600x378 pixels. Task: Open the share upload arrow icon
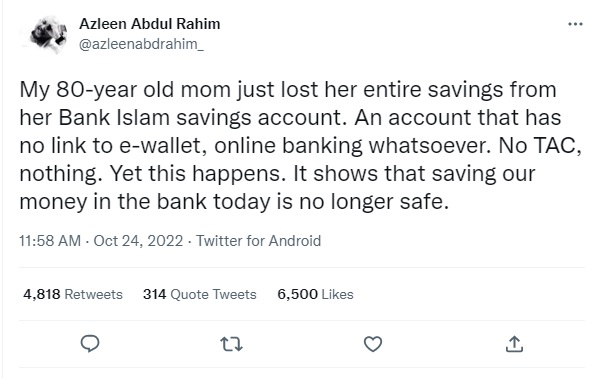coord(514,344)
